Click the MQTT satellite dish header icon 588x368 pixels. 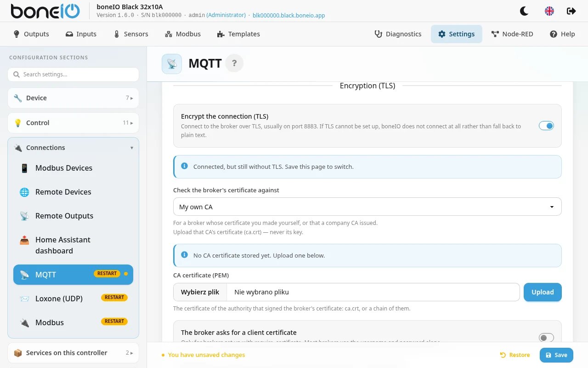(172, 63)
